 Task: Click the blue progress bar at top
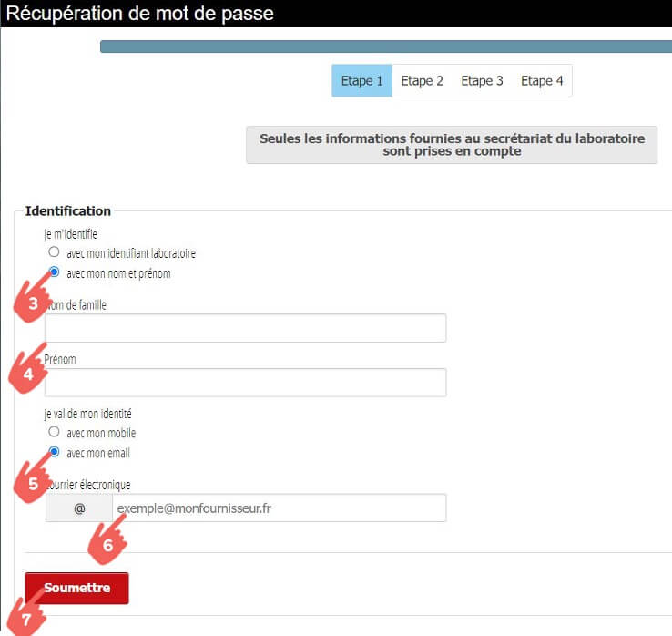coord(385,46)
